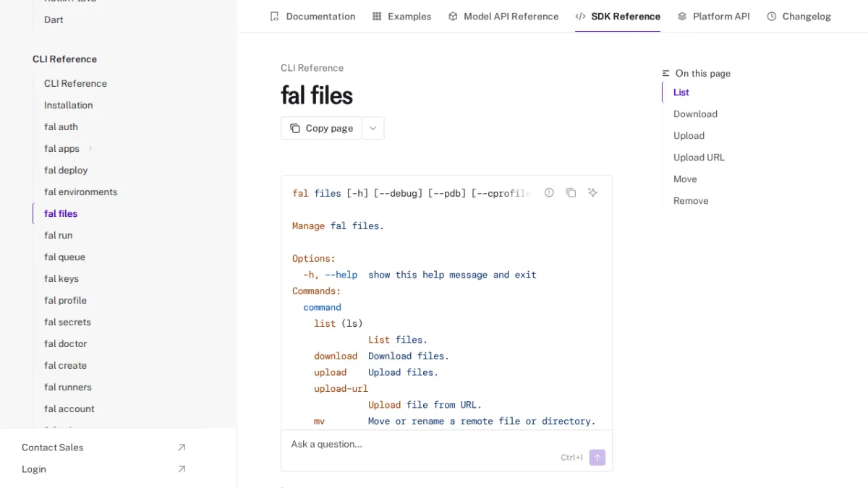This screenshot has height=488, width=868.
Task: Open fal keys sidebar item
Action: [x=61, y=278]
